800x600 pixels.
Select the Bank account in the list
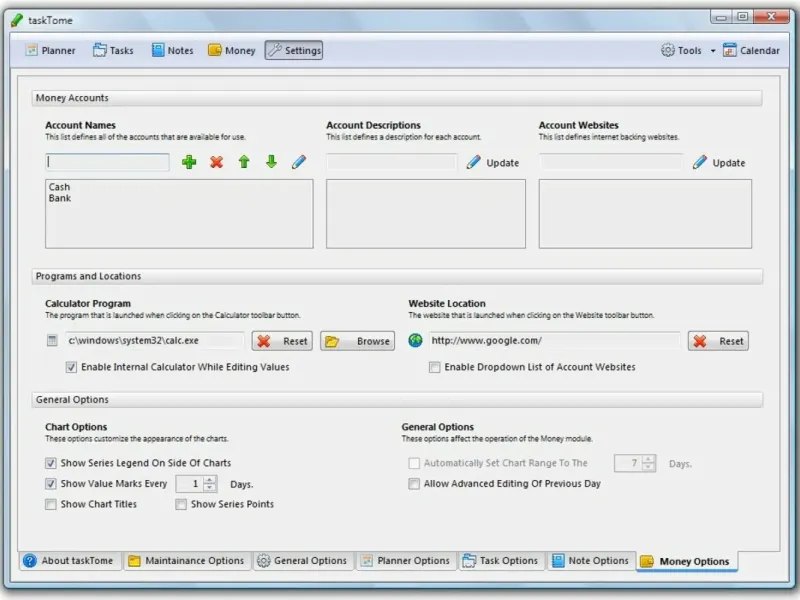click(60, 198)
